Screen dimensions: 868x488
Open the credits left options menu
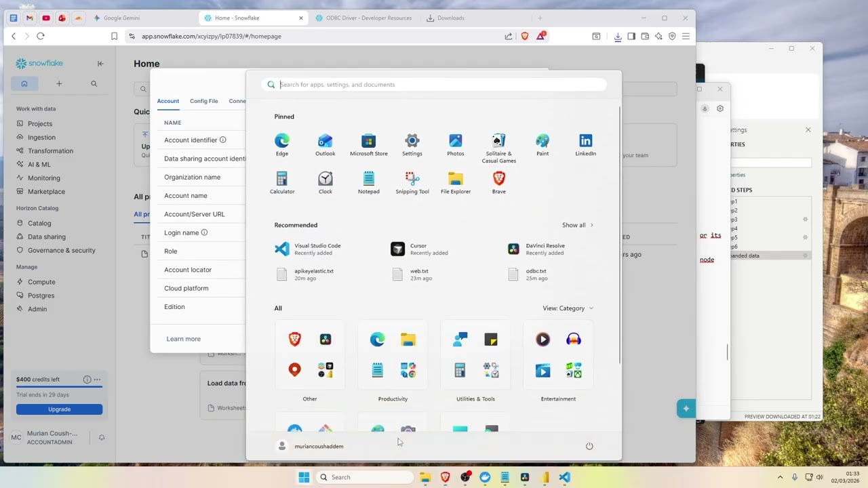[x=97, y=380]
